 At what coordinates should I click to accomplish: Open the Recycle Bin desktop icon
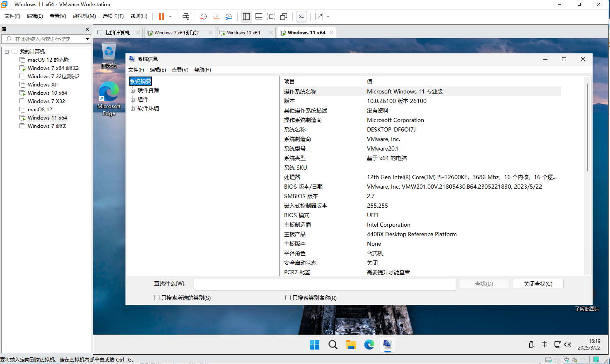[x=109, y=56]
